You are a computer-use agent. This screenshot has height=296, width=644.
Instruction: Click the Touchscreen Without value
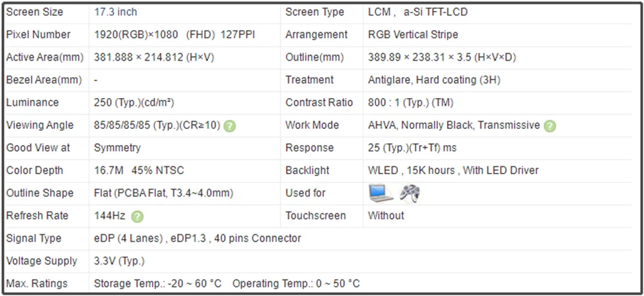[x=386, y=216]
